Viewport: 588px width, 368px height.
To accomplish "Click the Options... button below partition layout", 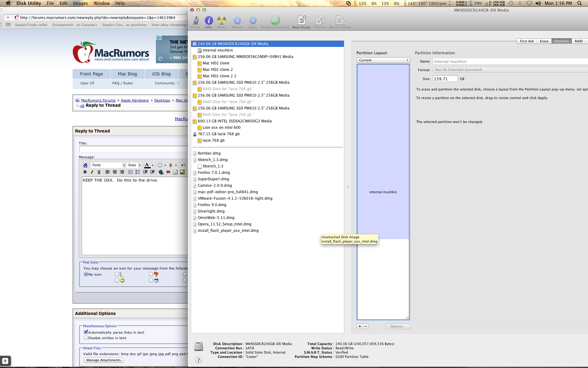I will click(398, 326).
